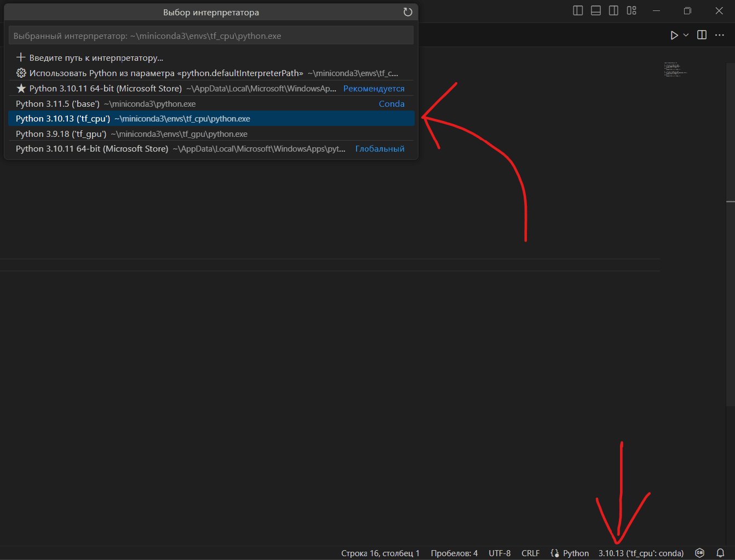Change file encoding UTF-8
Viewport: 735px width, 560px height.
pyautogui.click(x=499, y=553)
